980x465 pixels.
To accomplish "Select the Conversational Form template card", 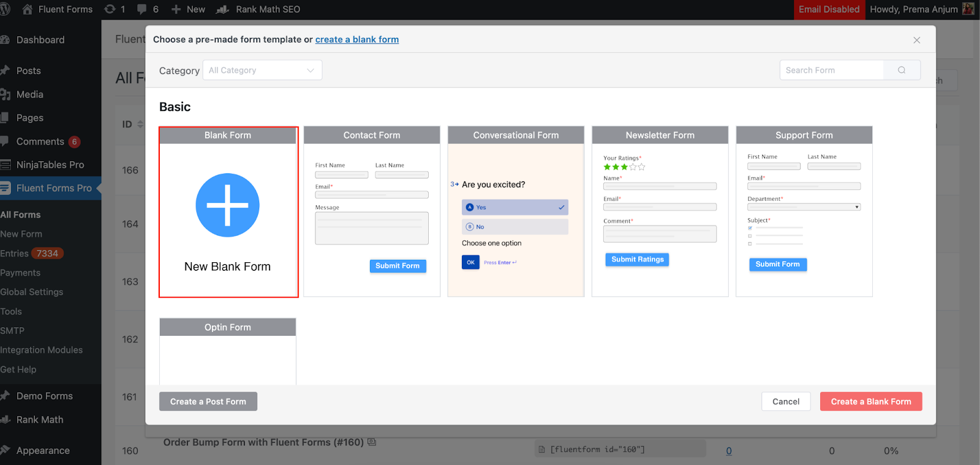I will (516, 211).
